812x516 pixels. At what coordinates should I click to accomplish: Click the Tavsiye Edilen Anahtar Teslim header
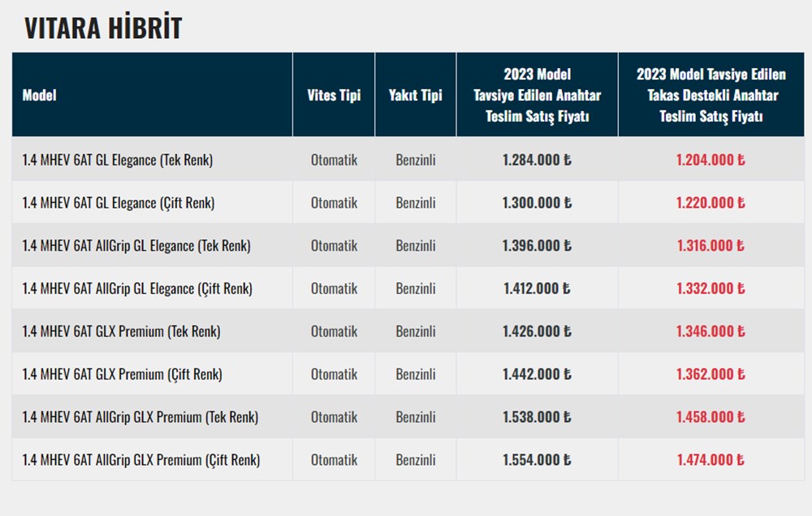[537, 95]
